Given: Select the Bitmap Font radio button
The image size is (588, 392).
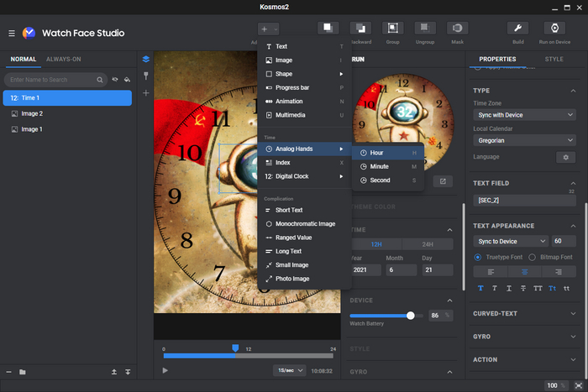Looking at the screenshot, I should (533, 257).
